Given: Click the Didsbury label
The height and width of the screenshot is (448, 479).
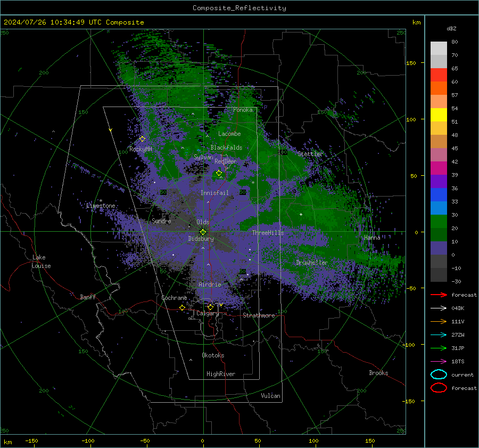Looking at the screenshot, I should (201, 239).
